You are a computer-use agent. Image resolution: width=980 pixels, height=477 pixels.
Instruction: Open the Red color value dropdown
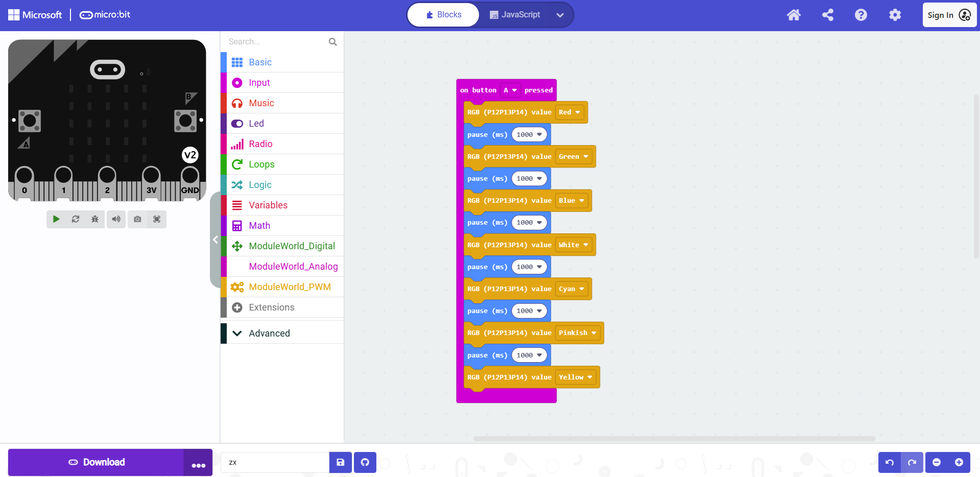pos(569,112)
